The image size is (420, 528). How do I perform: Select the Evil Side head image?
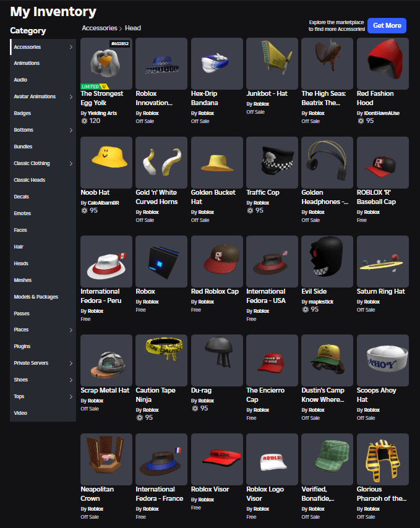pyautogui.click(x=327, y=262)
